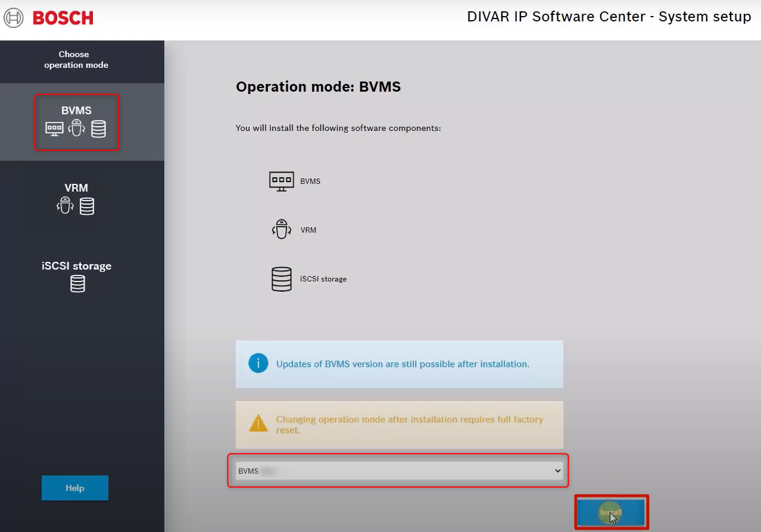Image resolution: width=761 pixels, height=532 pixels.
Task: Click the blue info icon in the updates notice
Action: click(x=258, y=364)
